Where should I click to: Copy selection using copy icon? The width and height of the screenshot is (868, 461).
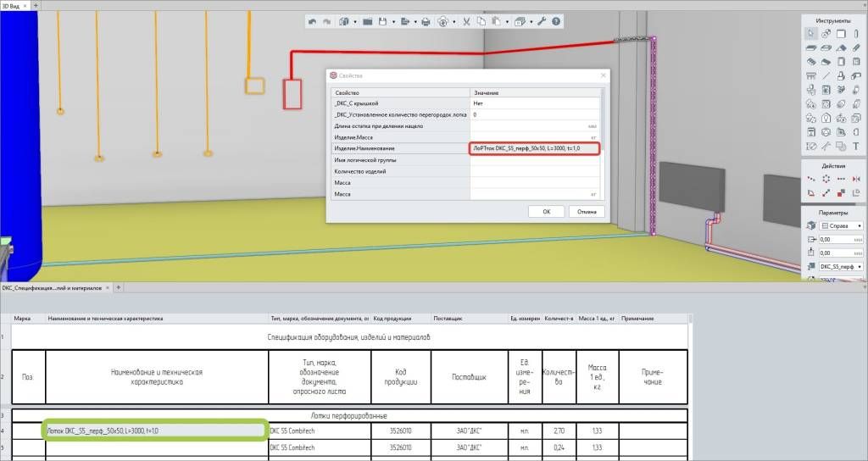[x=481, y=21]
